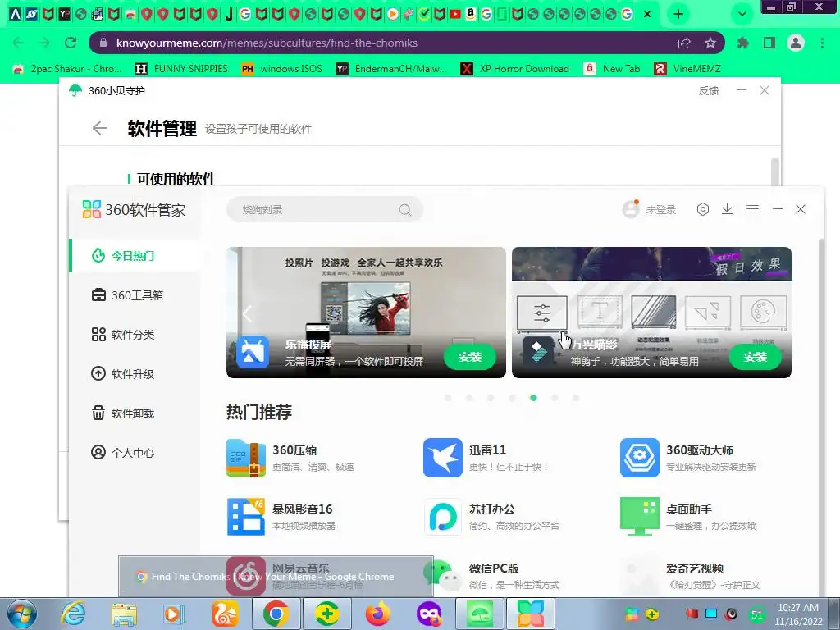Image resolution: width=840 pixels, height=630 pixels.
Task: Open Chrome tab search chevron
Action: [x=742, y=14]
